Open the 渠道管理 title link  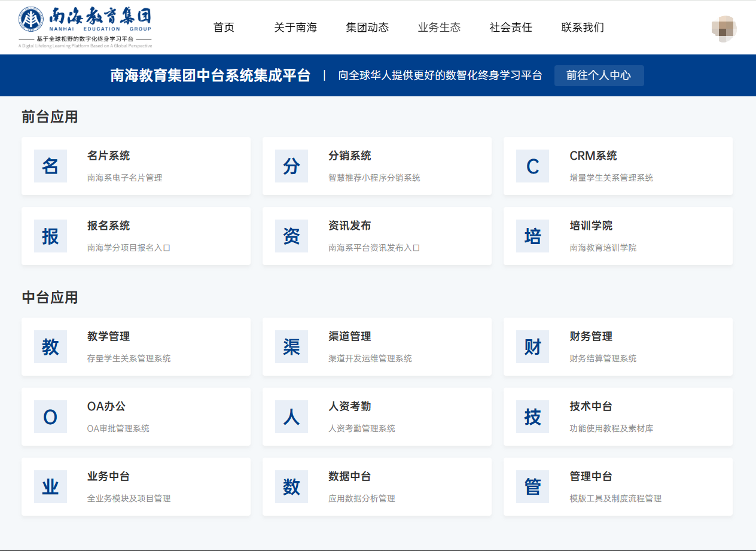[x=349, y=336]
